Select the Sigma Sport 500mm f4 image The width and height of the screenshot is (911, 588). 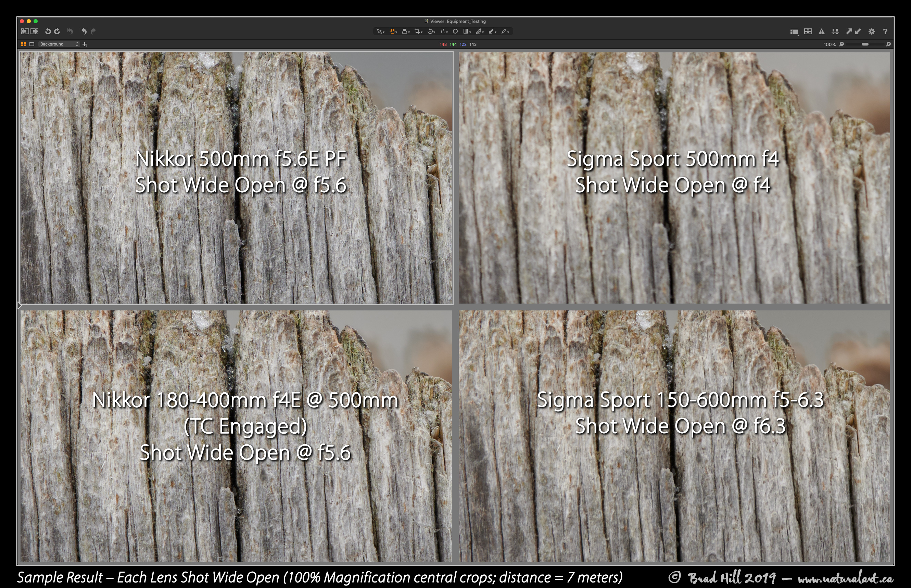click(x=674, y=178)
